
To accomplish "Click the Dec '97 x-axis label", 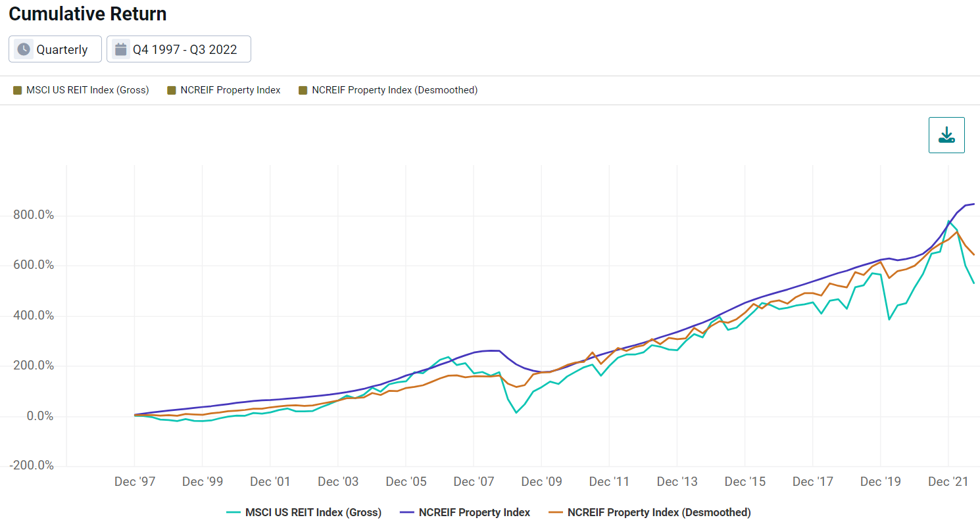I will pyautogui.click(x=135, y=482).
